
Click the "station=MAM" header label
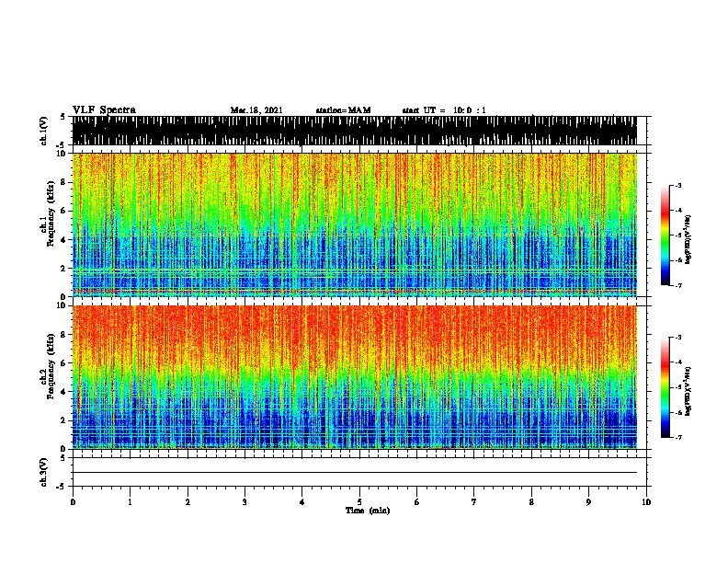[343, 110]
